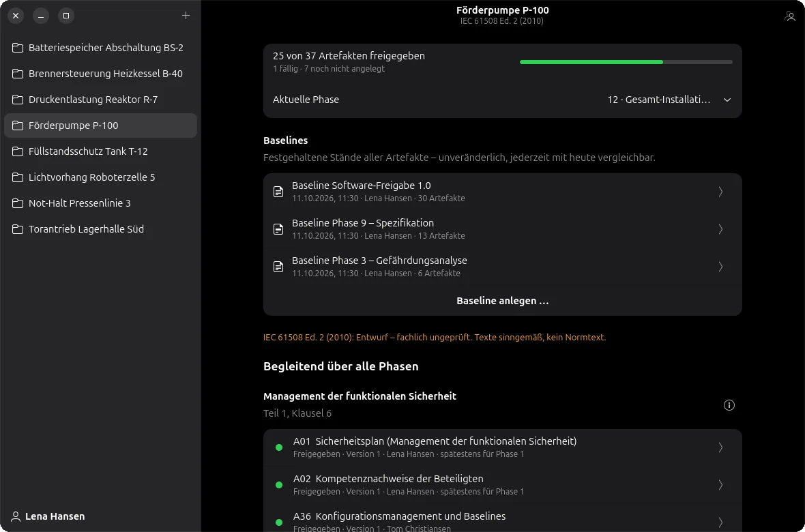Open the user account icon in header

[790, 16]
